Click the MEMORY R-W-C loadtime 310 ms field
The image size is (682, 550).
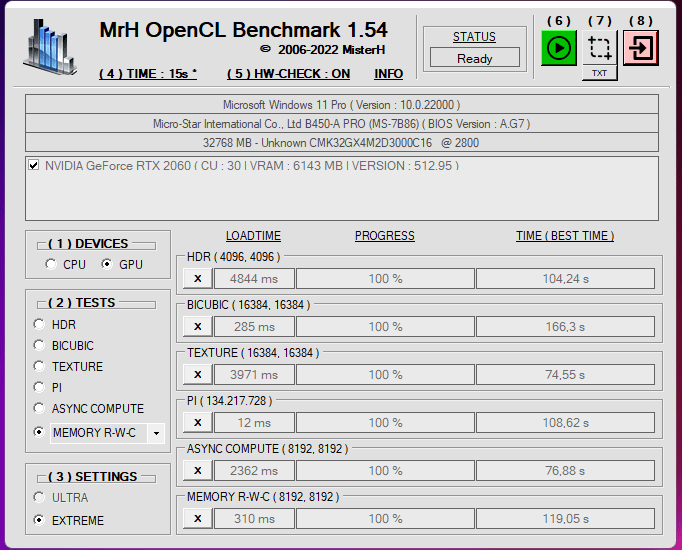tap(254, 518)
